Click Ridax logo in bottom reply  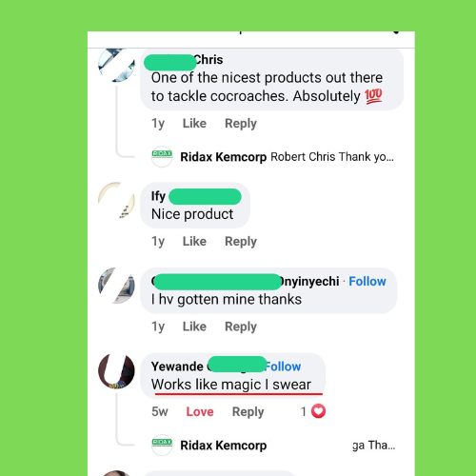click(x=162, y=445)
